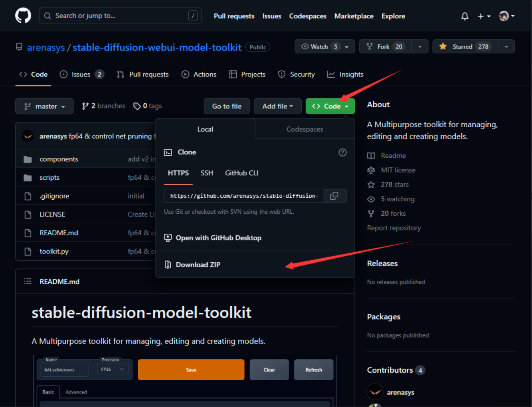This screenshot has width=532, height=407.
Task: Click the green Code dropdown button
Action: point(330,106)
